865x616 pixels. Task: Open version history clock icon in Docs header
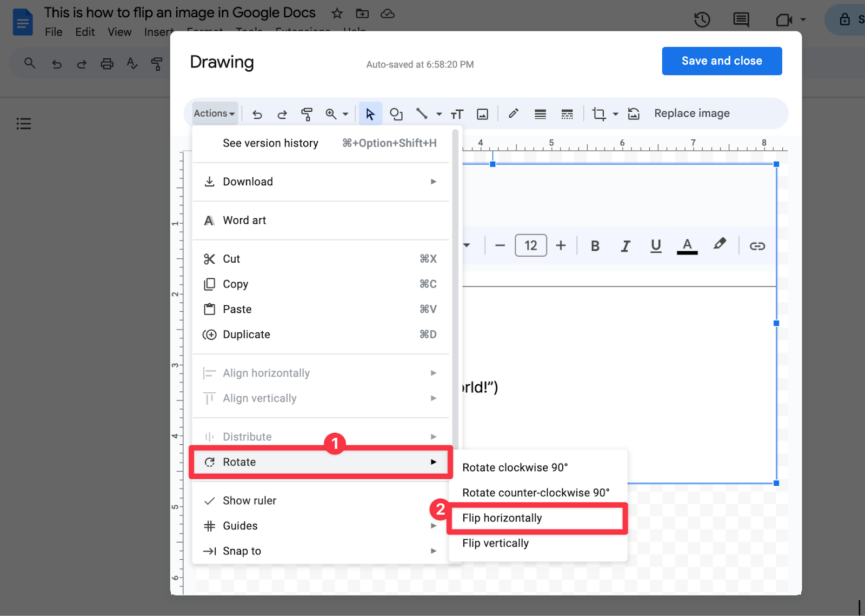coord(702,20)
